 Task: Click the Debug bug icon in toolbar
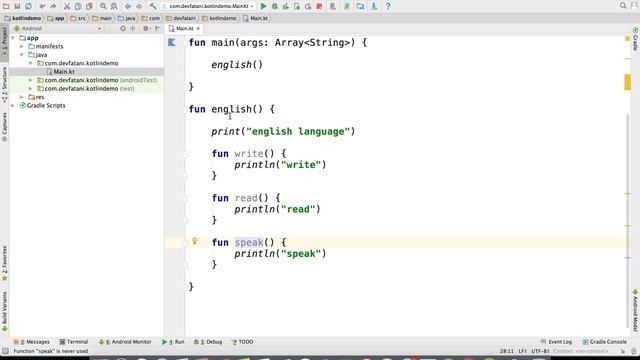(x=275, y=6)
